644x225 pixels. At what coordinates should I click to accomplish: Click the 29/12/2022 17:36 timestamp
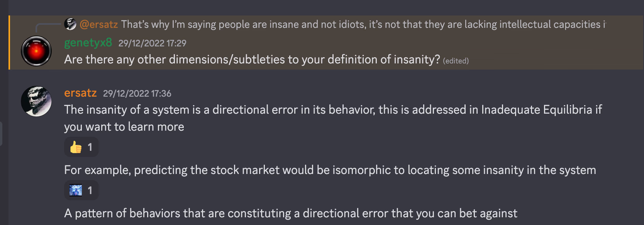click(137, 94)
